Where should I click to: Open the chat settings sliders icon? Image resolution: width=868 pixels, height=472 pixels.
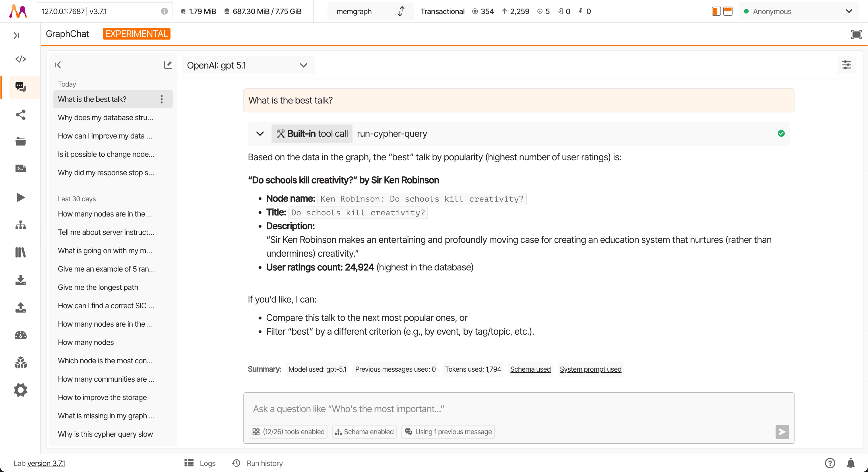pyautogui.click(x=846, y=65)
